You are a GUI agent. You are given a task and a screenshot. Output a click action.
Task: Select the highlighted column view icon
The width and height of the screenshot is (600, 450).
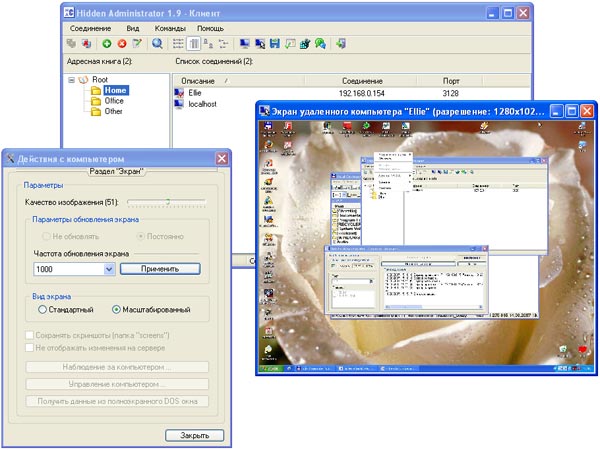tap(194, 44)
